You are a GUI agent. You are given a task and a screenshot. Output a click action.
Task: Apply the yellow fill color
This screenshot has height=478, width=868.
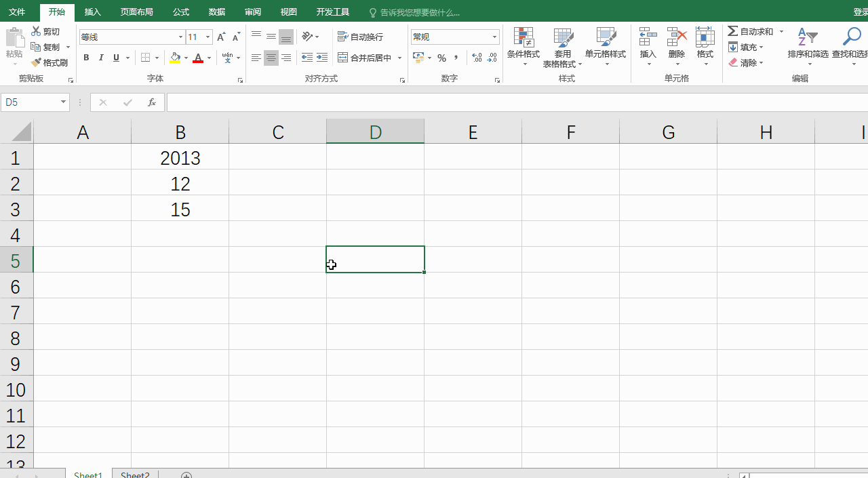coord(175,58)
